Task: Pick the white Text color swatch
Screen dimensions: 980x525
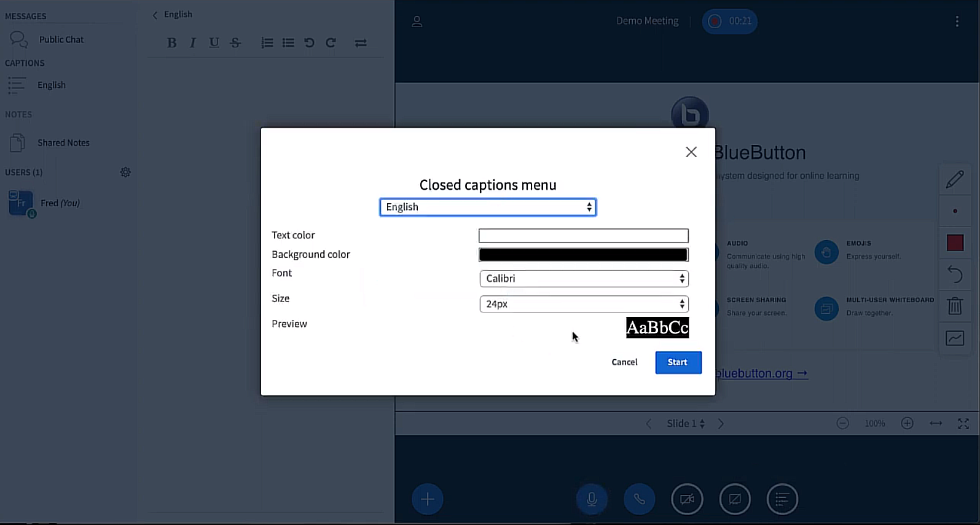Action: pos(584,236)
